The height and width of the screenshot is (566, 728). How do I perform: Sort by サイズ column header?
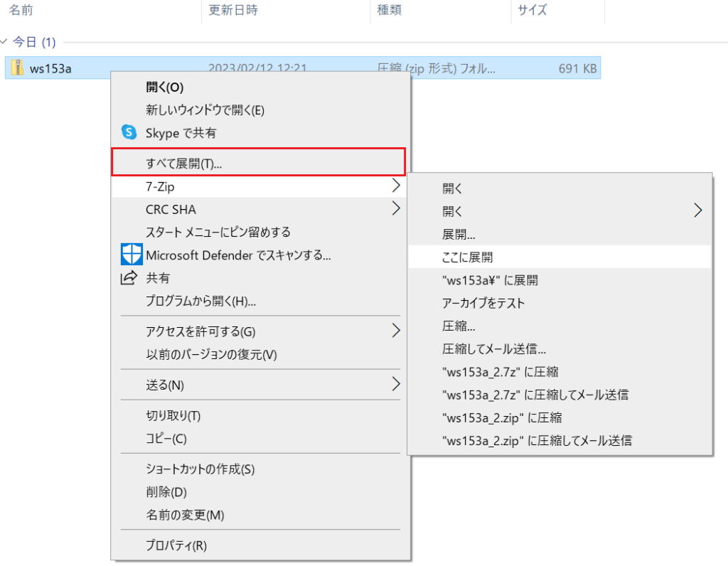[532, 11]
